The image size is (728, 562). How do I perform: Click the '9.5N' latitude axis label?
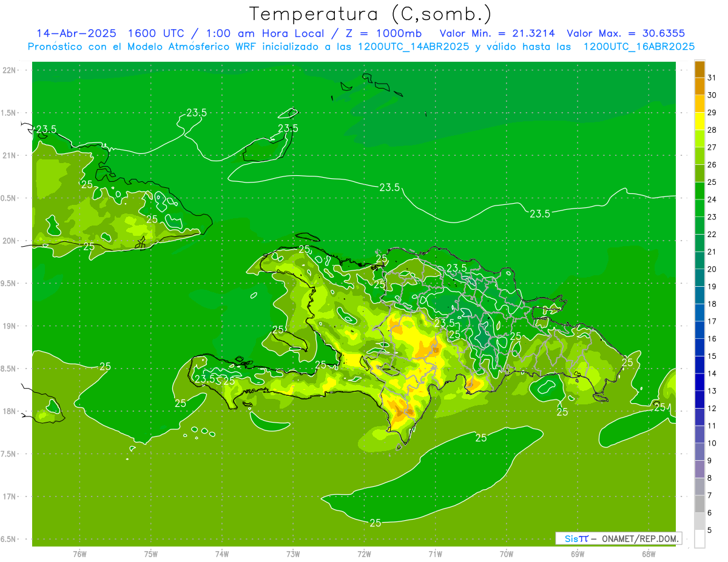(x=9, y=283)
